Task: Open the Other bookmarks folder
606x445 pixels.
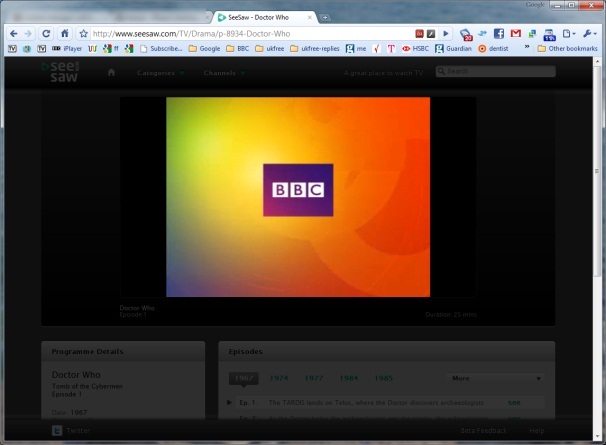Action: point(567,49)
